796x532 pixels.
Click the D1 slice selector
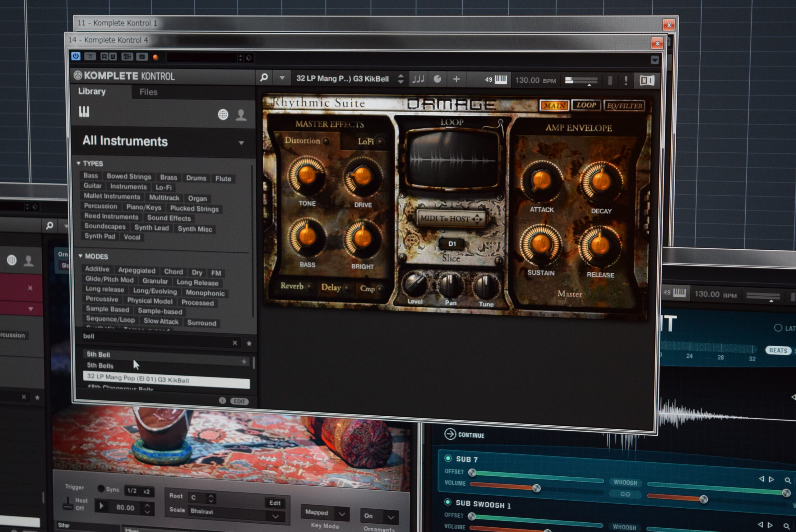pos(452,244)
